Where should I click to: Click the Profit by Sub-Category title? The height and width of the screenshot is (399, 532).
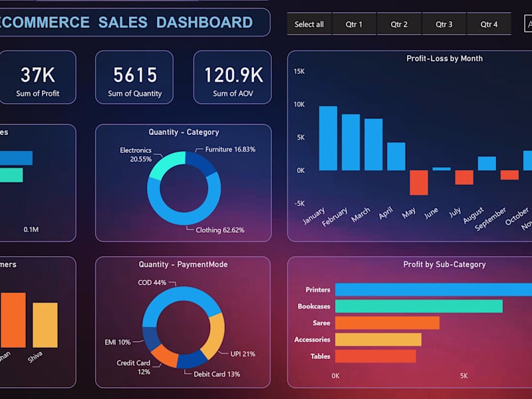(444, 264)
